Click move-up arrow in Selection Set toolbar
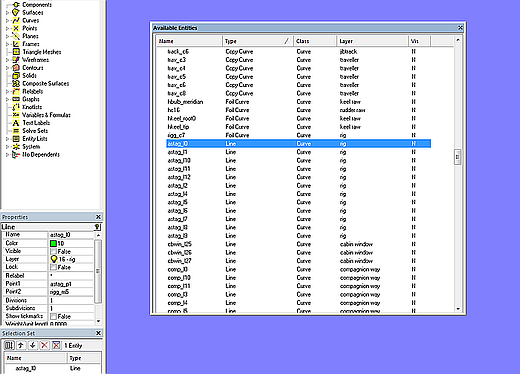Screen dimensions: 520x374 click(21, 345)
